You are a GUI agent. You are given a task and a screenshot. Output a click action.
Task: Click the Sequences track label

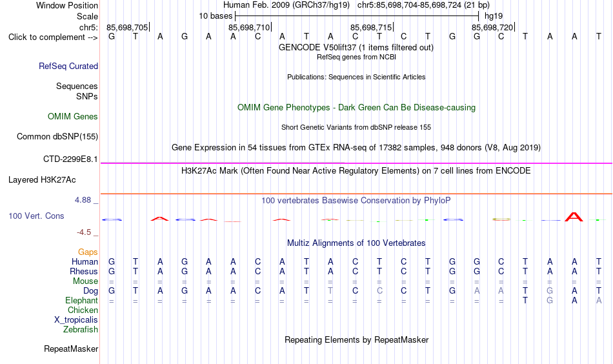77,86
